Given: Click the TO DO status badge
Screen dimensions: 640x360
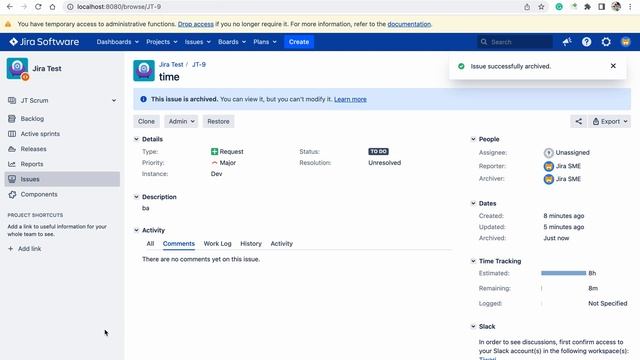Looking at the screenshot, I should point(378,151).
